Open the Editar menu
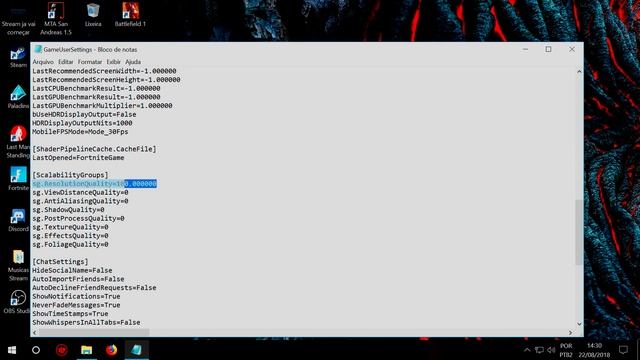Viewport: 640px width, 360px height. pos(65,62)
